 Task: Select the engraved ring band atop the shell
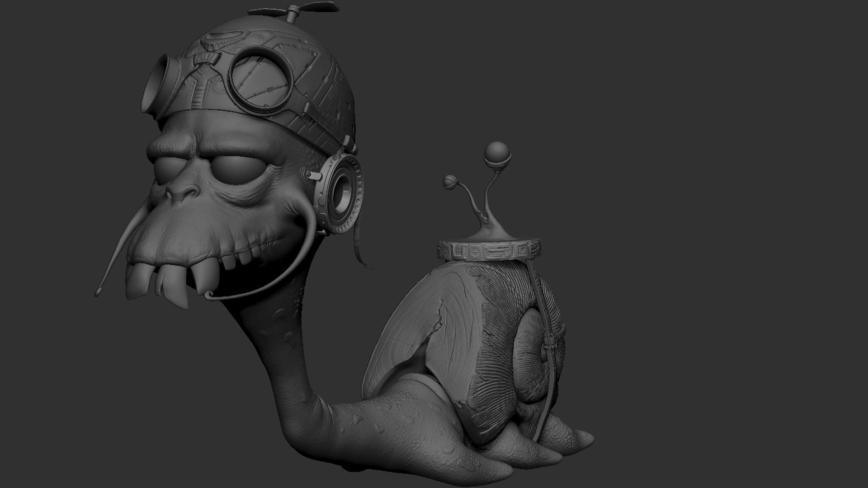tap(489, 249)
